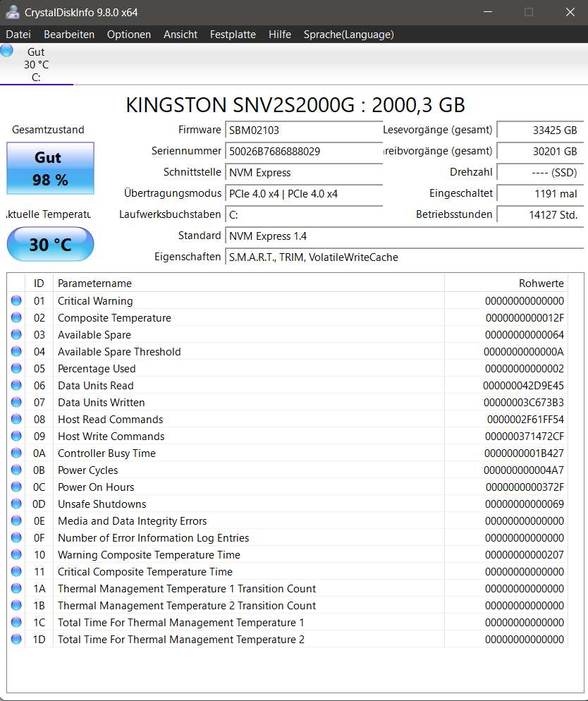
Task: Open the Datei menu
Action: click(x=18, y=35)
